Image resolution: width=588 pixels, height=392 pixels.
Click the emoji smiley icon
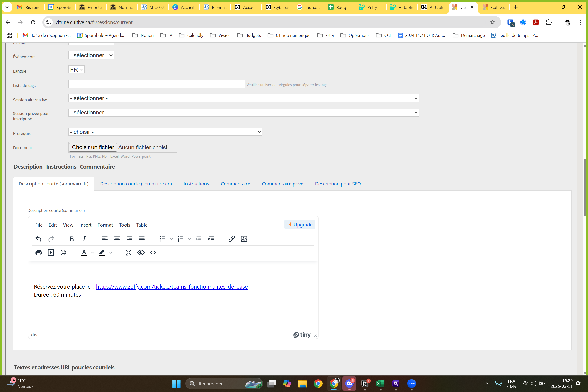[63, 253]
